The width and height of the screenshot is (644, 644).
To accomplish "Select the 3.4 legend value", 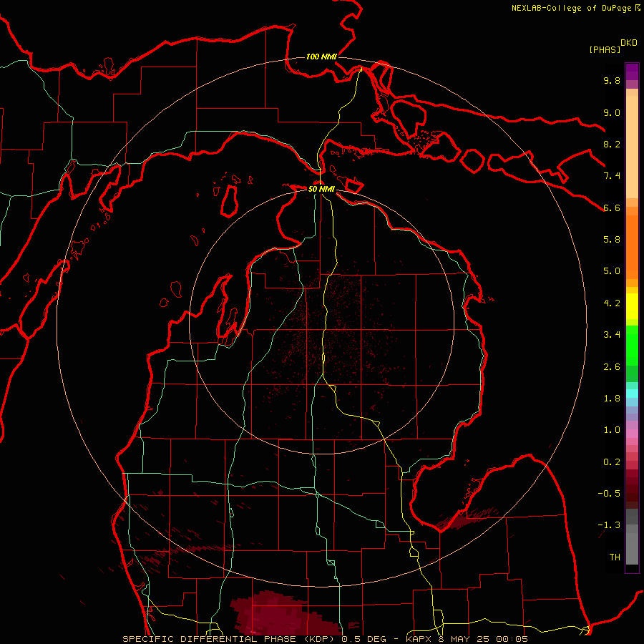I will pyautogui.click(x=612, y=335).
